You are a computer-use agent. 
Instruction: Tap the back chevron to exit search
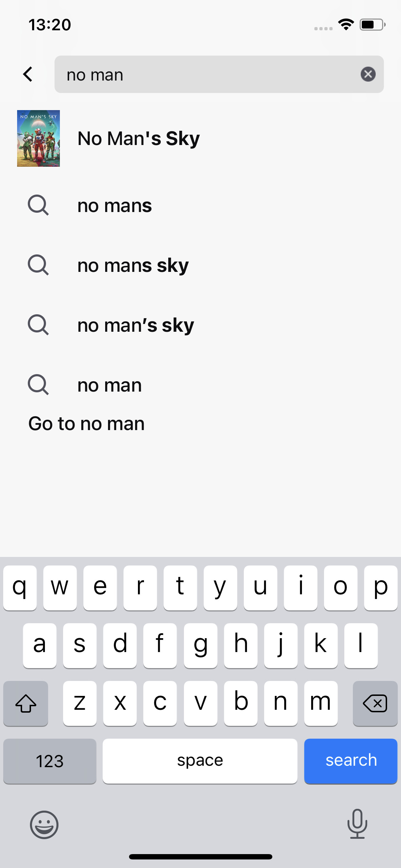pos(28,74)
